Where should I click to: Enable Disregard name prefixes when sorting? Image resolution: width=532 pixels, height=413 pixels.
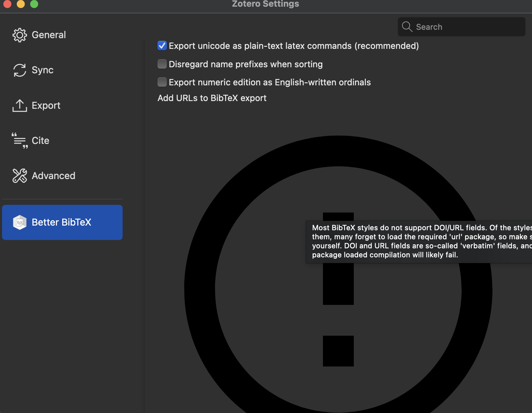162,64
